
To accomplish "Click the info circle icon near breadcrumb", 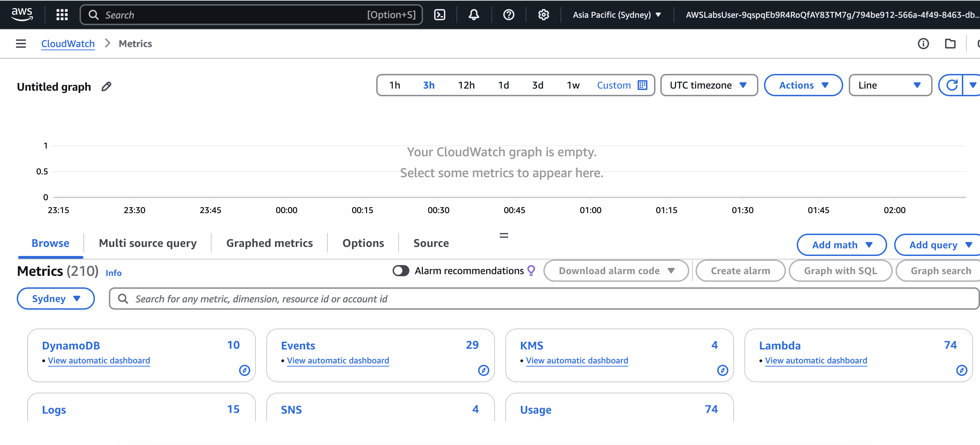I will 923,44.
